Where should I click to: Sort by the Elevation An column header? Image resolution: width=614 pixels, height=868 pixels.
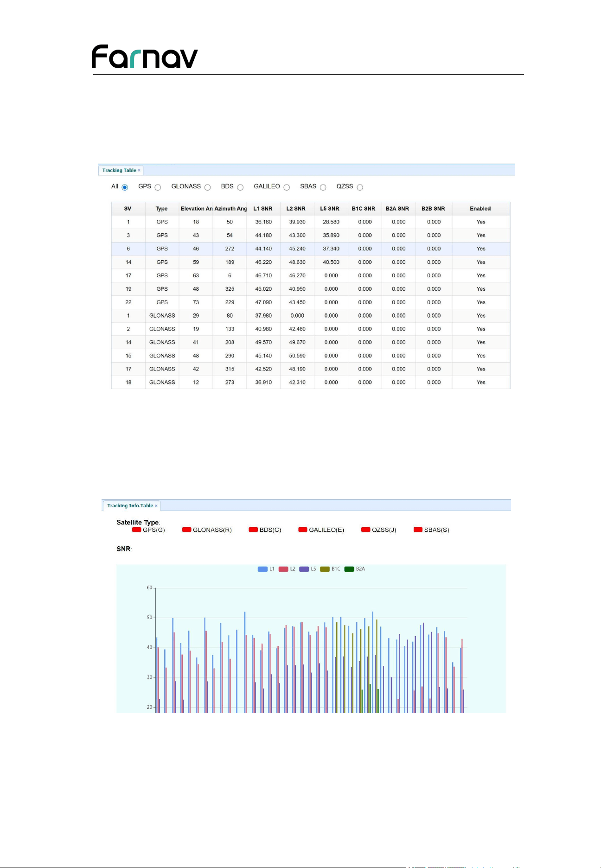(x=196, y=209)
